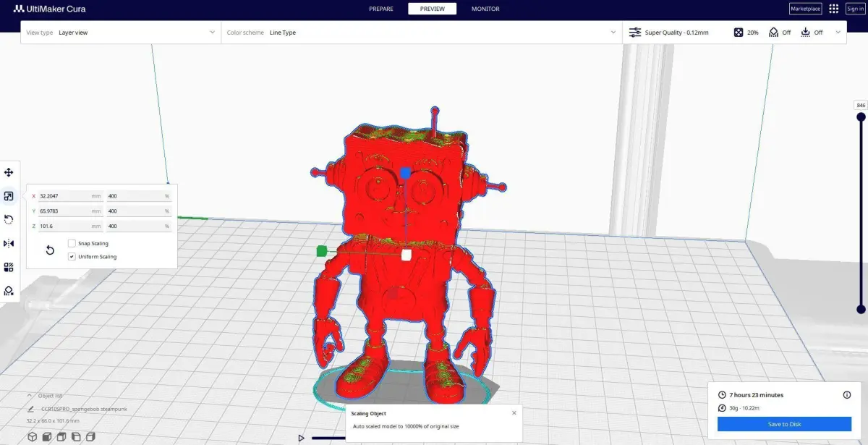Select the Mirror tool in left toolbar
This screenshot has width=868, height=445.
coord(9,243)
